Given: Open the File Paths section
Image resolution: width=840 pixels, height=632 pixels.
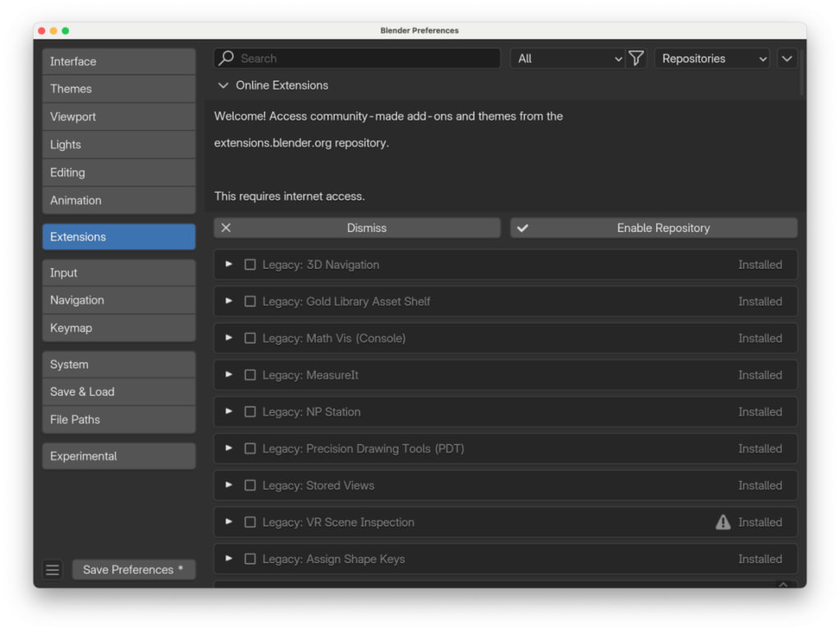Looking at the screenshot, I should coord(119,420).
